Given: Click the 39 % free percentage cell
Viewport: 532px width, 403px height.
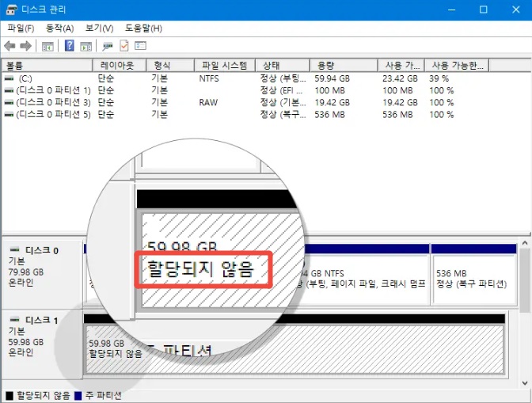Looking at the screenshot, I should 439,78.
